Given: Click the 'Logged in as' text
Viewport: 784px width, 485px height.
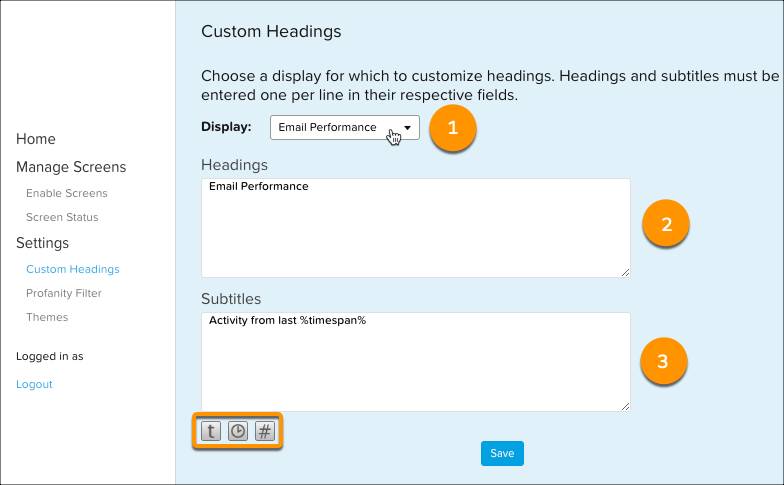Looking at the screenshot, I should click(x=50, y=356).
